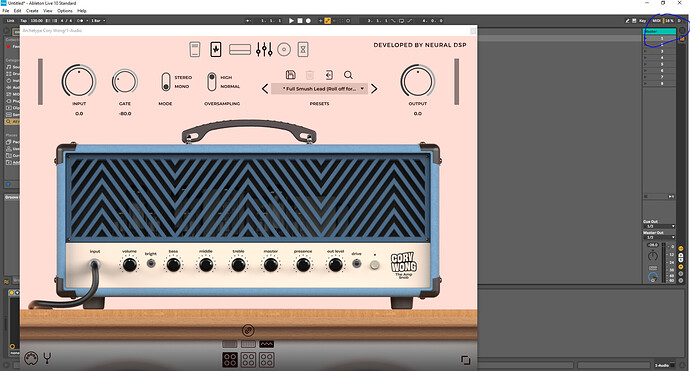Click the Master track header
Image resolution: width=690 pixels, height=371 pixels.
[x=659, y=31]
